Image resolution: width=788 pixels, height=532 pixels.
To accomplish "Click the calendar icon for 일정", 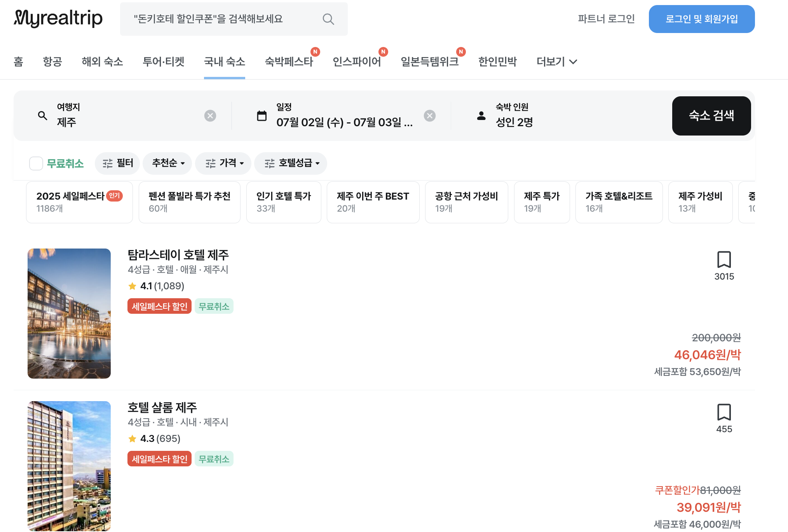I will (x=262, y=116).
